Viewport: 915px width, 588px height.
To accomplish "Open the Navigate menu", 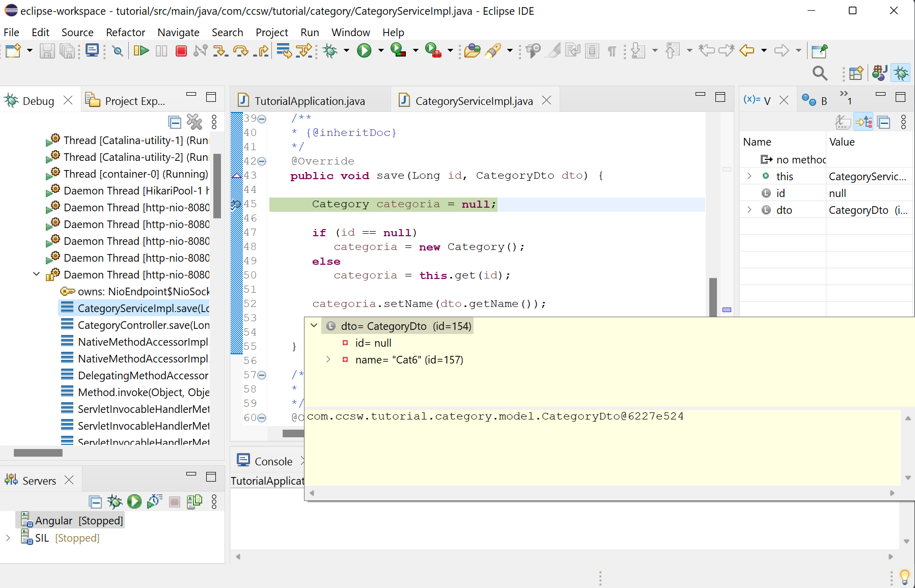I will 178,32.
